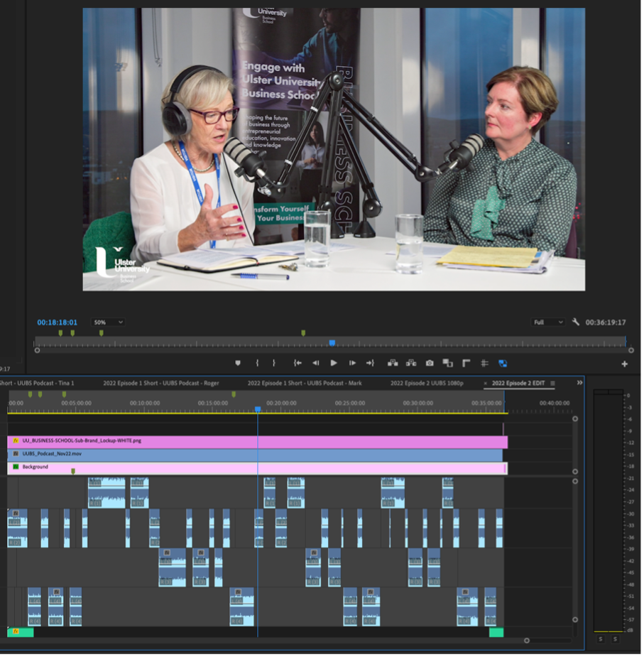Click the Go to In point button
This screenshot has height=657, width=644.
pos(299,364)
